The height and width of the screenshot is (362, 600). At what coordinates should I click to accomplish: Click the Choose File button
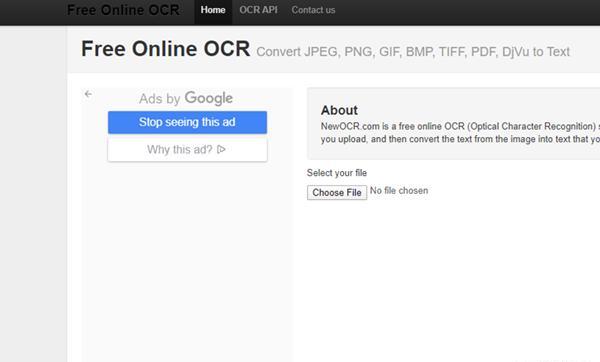pos(337,192)
